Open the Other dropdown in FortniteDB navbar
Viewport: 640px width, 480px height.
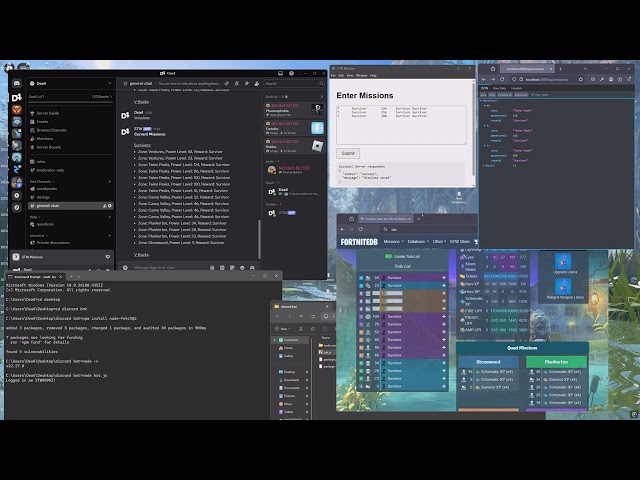coord(439,242)
